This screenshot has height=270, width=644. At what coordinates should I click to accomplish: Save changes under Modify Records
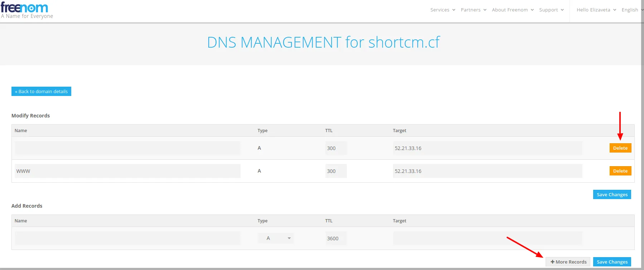pyautogui.click(x=612, y=194)
